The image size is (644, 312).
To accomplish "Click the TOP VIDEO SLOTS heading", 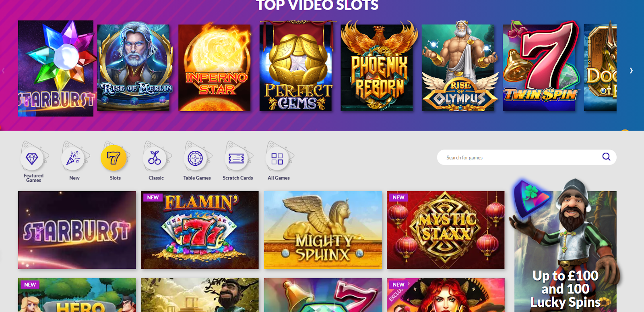I will pyautogui.click(x=317, y=5).
